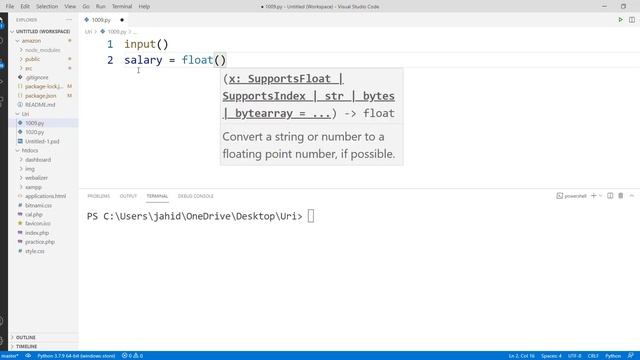The width and height of the screenshot is (640, 360).
Task: Create a new terminal with the plus icon
Action: click(593, 196)
